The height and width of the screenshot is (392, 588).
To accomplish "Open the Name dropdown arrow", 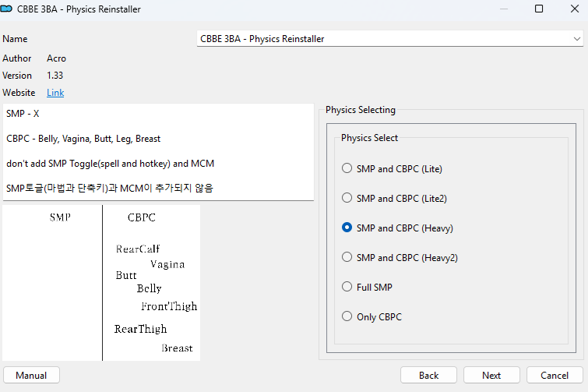I will click(577, 39).
